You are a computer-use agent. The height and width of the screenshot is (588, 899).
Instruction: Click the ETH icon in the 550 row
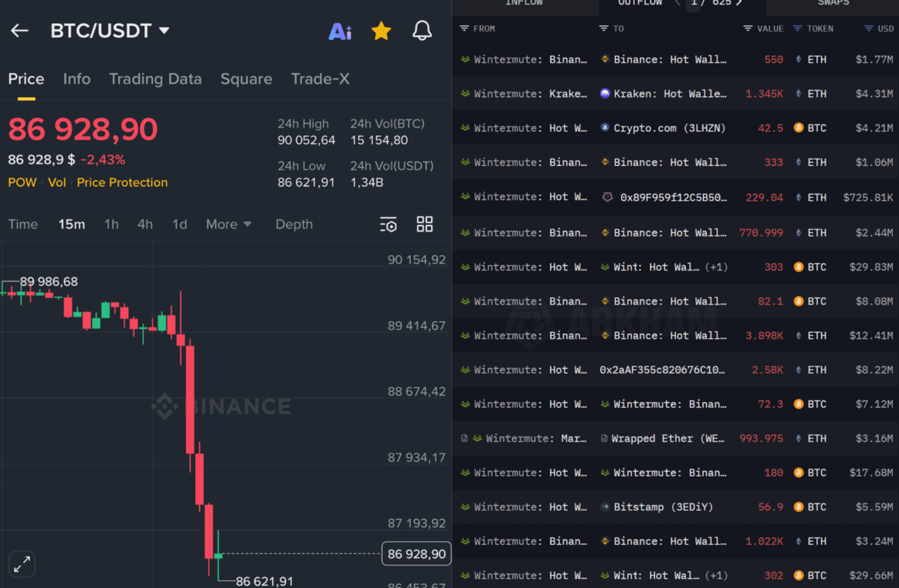point(798,59)
